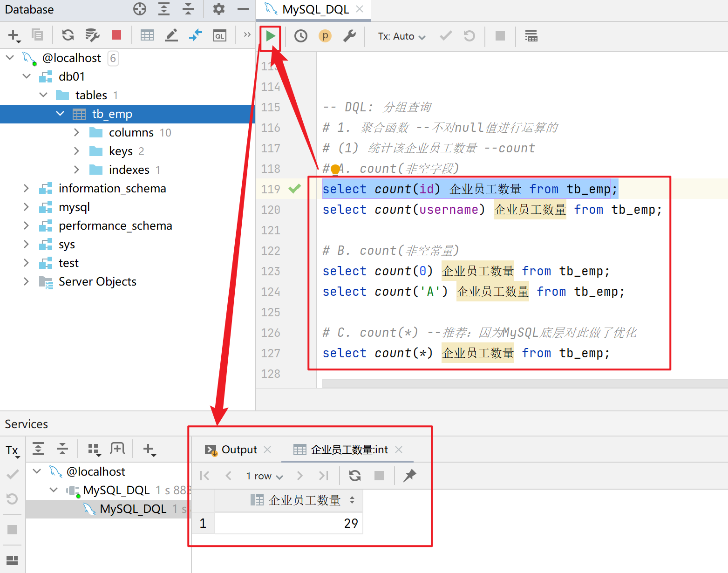Viewport: 728px width, 573px height.
Task: Open the Tx: Auto transaction dropdown
Action: (402, 36)
